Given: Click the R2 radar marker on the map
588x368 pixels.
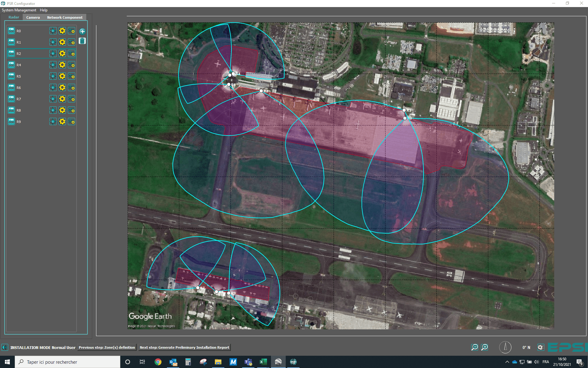Looking at the screenshot, I should click(x=261, y=91).
